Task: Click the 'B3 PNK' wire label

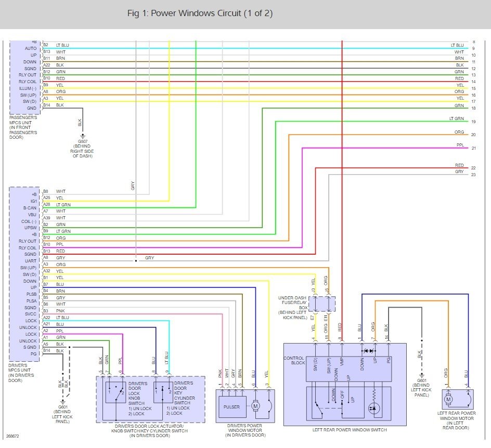Action: tap(54, 311)
